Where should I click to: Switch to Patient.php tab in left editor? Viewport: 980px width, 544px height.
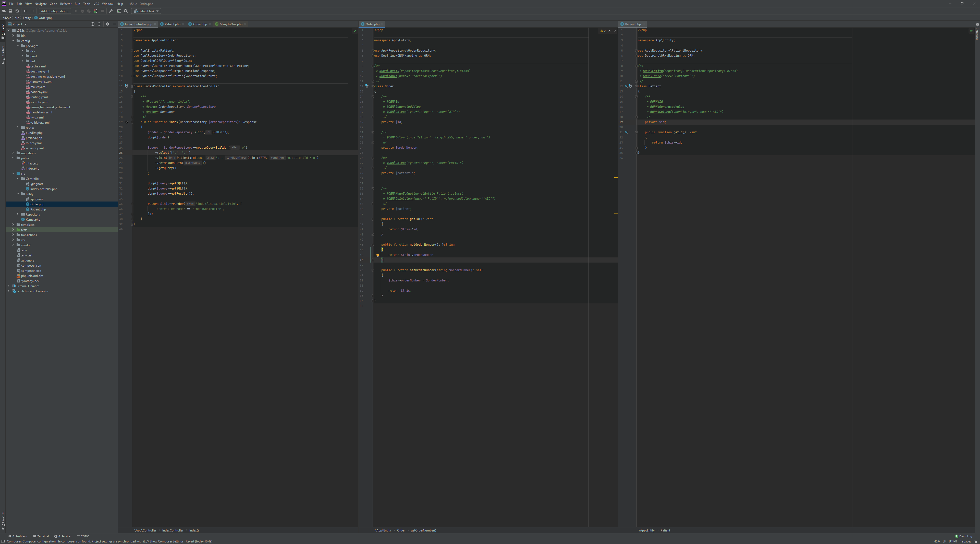click(x=172, y=24)
